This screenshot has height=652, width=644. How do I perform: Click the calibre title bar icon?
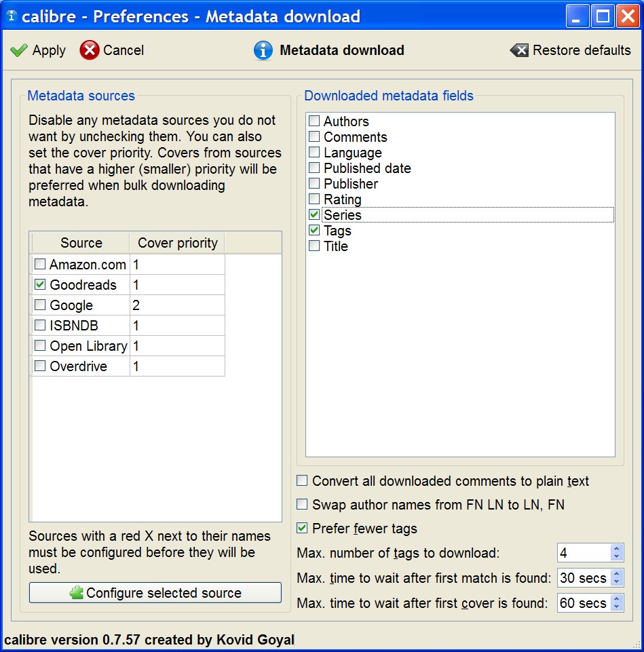12,16
